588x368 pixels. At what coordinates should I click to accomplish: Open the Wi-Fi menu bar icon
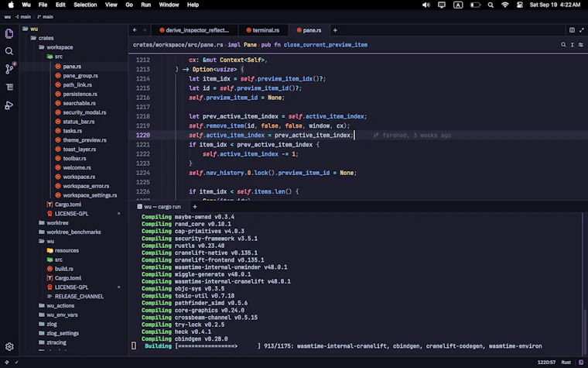(505, 5)
